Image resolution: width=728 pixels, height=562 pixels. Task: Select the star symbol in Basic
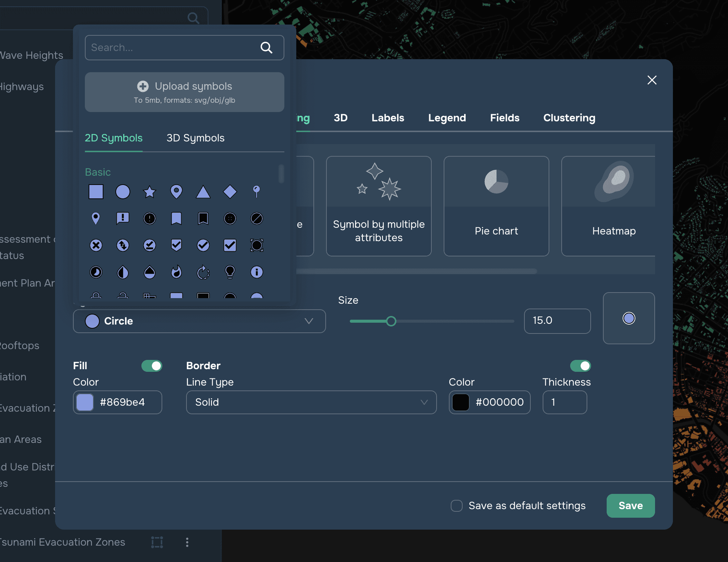(x=150, y=192)
